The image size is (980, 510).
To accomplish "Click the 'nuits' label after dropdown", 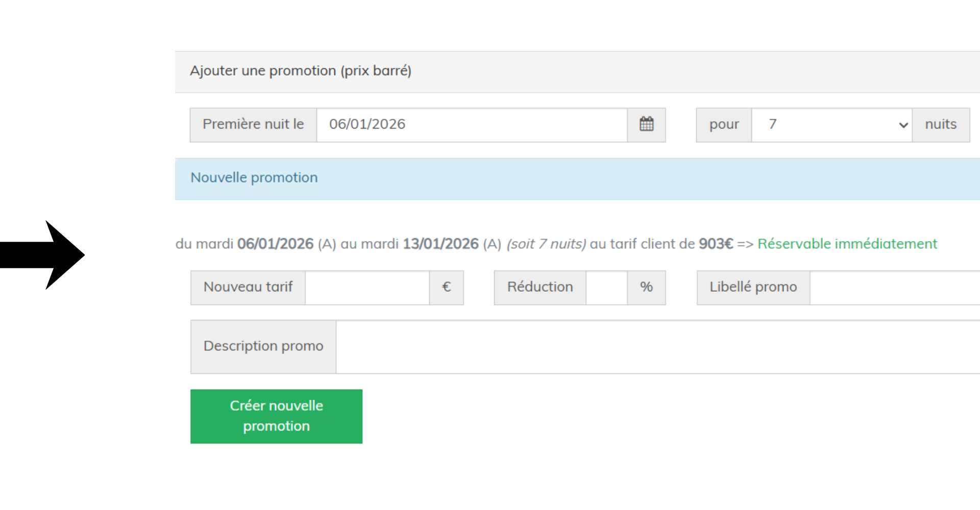I will (x=940, y=125).
